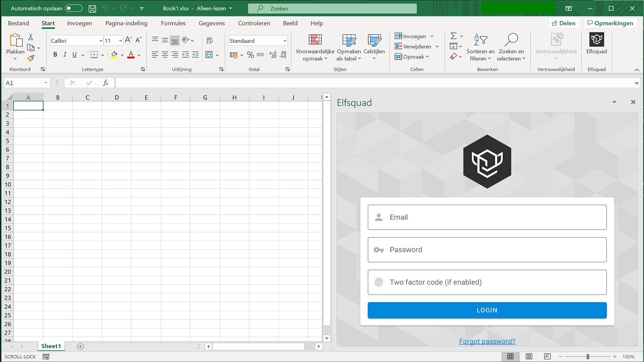
Task: Expand the Opmaak cells dropdown
Action: (x=427, y=57)
